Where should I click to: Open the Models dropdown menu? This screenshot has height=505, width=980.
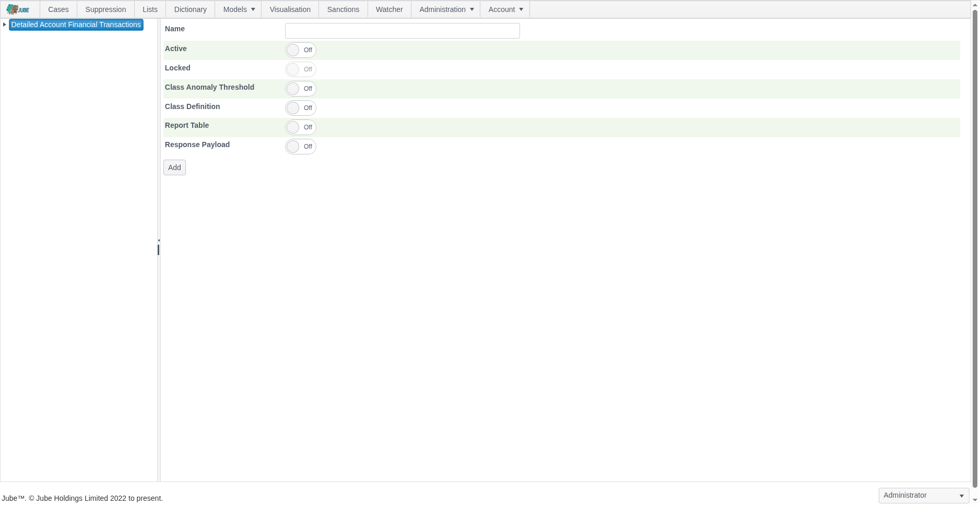point(239,9)
